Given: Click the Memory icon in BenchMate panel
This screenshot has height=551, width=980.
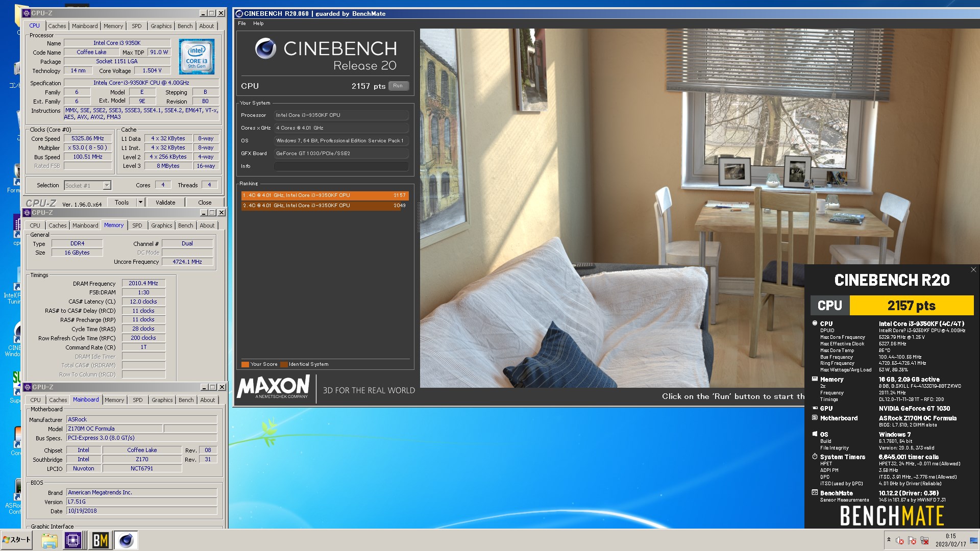Looking at the screenshot, I should point(815,379).
